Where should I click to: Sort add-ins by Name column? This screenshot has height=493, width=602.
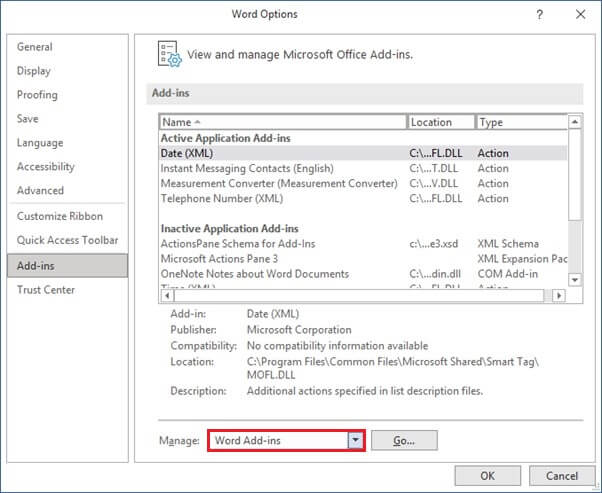point(283,122)
